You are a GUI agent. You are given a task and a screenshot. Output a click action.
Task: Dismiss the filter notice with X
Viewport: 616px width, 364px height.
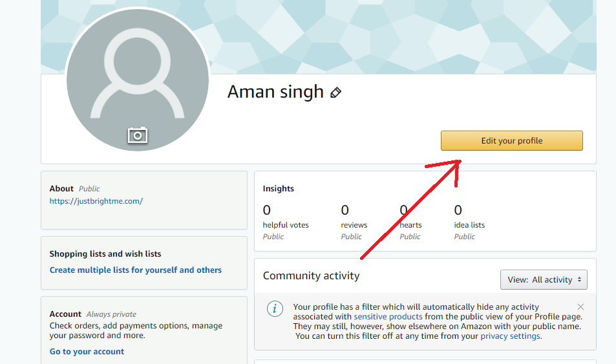[x=580, y=306]
